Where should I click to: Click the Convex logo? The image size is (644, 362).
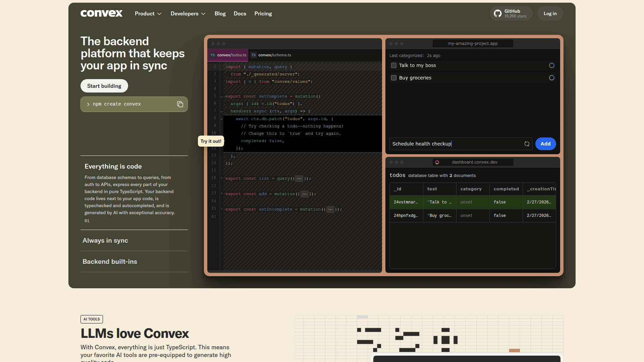101,13
